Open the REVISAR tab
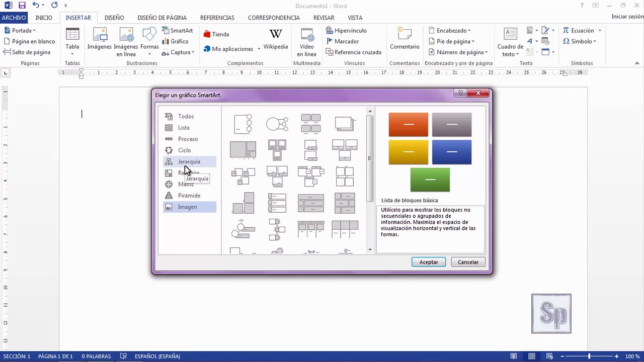This screenshot has height=362, width=644. coord(324,18)
